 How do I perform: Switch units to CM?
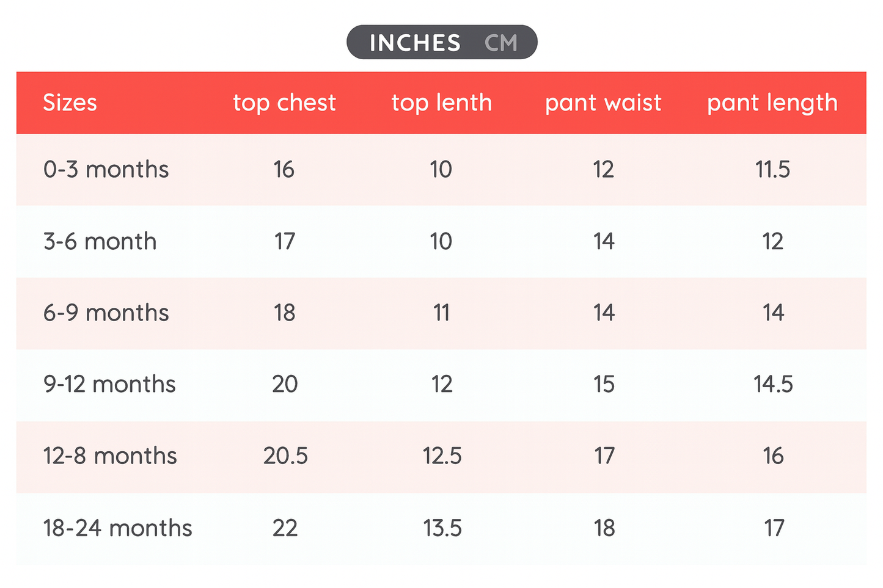point(500,43)
